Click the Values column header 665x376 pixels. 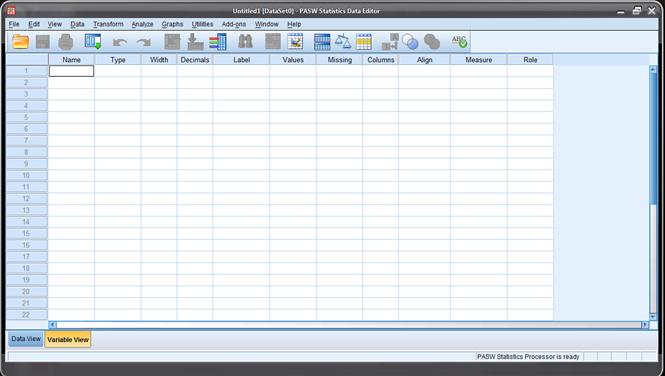[x=293, y=60]
